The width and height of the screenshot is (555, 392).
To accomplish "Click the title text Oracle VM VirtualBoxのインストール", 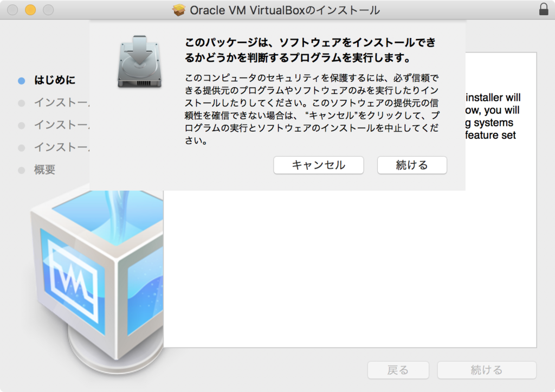I will 285,10.
